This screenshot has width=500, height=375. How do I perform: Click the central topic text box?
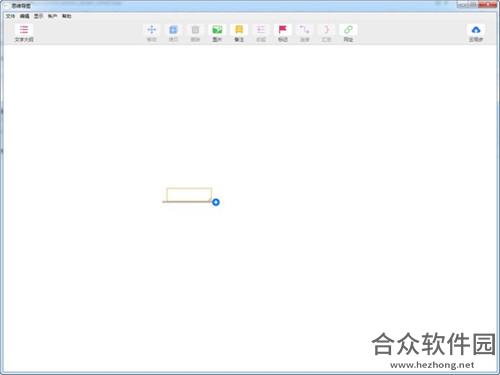tap(189, 195)
